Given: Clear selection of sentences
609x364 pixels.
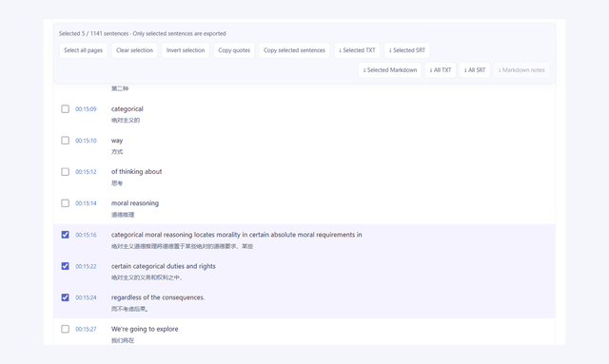Looking at the screenshot, I should click(x=134, y=50).
